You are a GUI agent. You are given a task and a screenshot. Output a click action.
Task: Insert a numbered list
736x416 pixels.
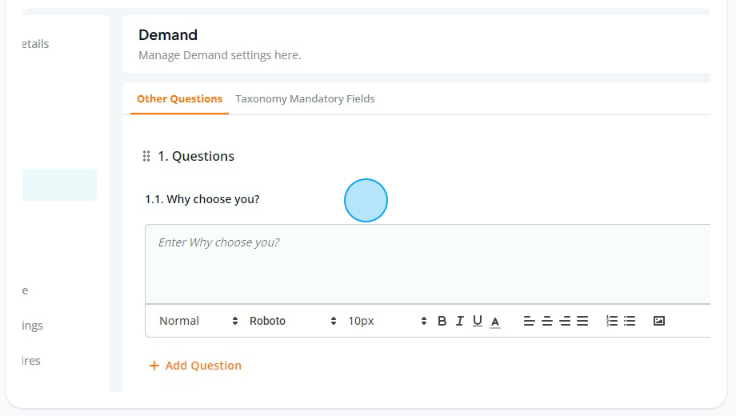coord(612,321)
